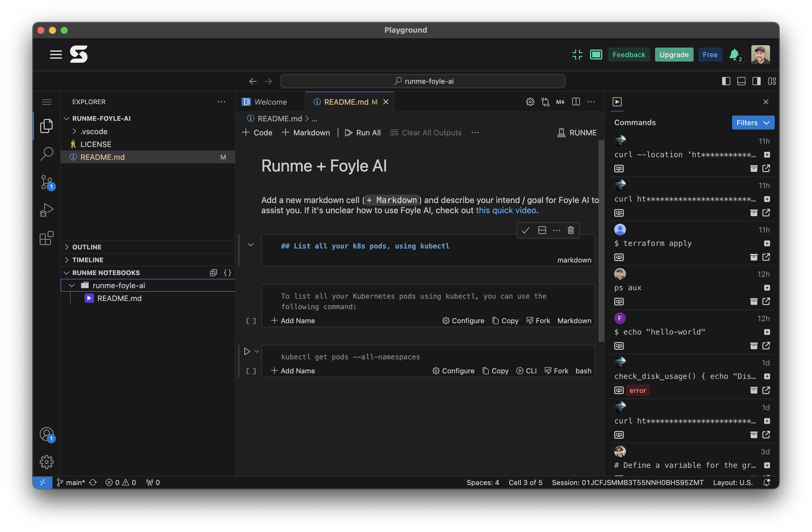Click Clear All Outputs
Image resolution: width=812 pixels, height=532 pixels.
[x=426, y=133]
